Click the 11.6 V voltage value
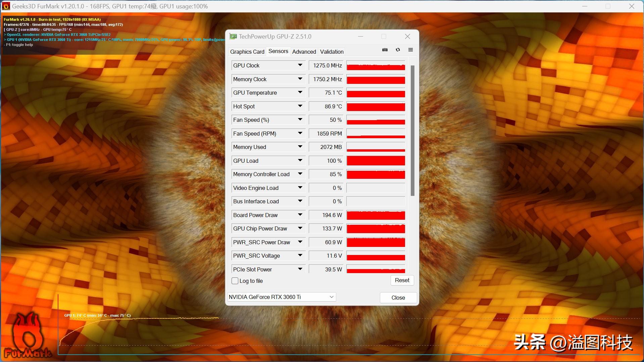This screenshot has width=644, height=362. (326, 256)
